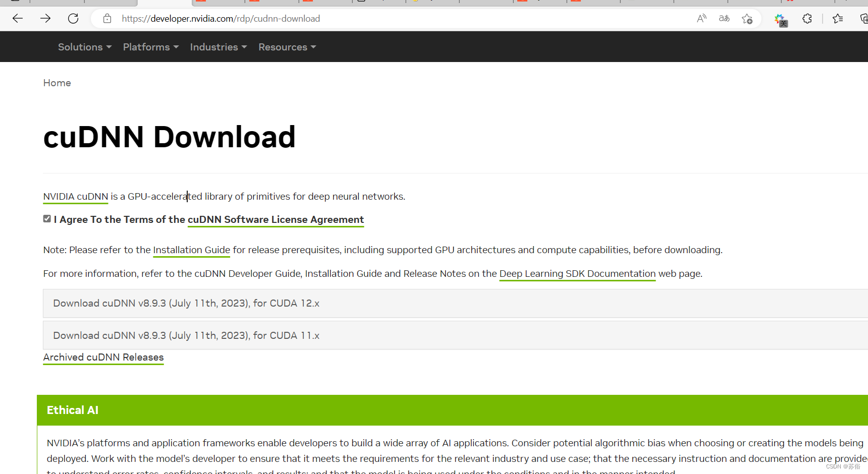Image resolution: width=868 pixels, height=474 pixels.
Task: Expand the Resources menu
Action: [x=287, y=46]
